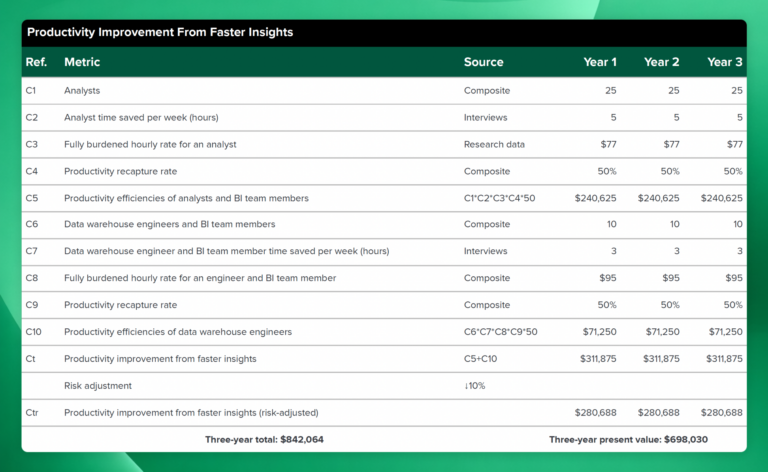Click the Risk adjustment row label
Image resolution: width=768 pixels, height=472 pixels.
pos(98,386)
